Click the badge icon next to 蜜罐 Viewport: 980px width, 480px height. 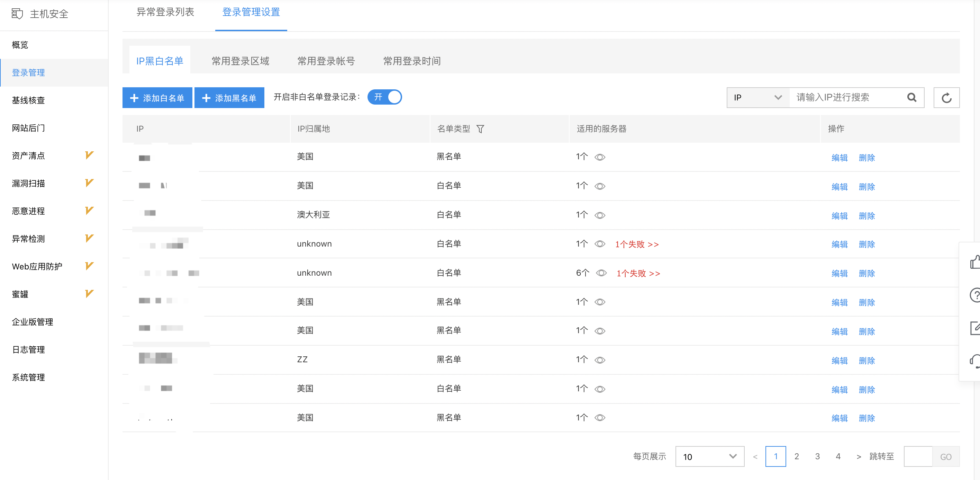point(89,293)
